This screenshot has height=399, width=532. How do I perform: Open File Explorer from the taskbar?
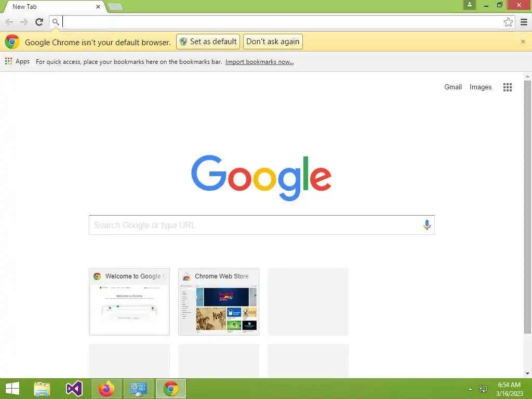click(x=42, y=389)
